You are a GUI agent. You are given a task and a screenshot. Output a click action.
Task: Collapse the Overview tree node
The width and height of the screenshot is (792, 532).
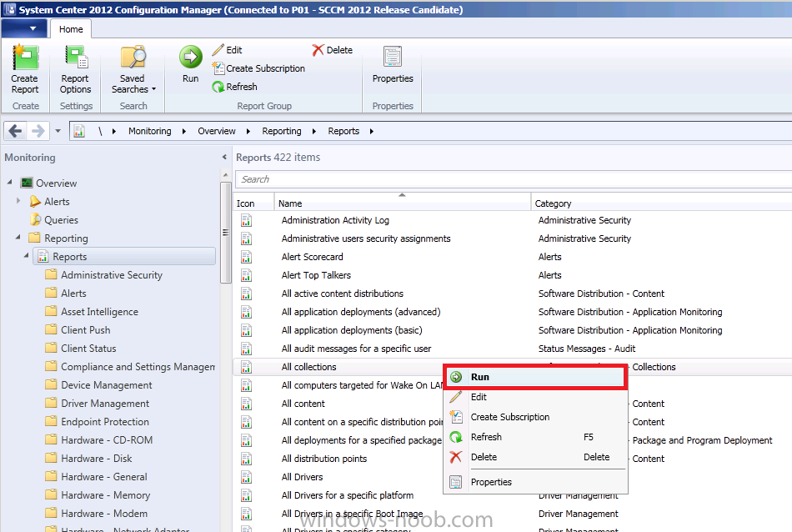point(10,182)
